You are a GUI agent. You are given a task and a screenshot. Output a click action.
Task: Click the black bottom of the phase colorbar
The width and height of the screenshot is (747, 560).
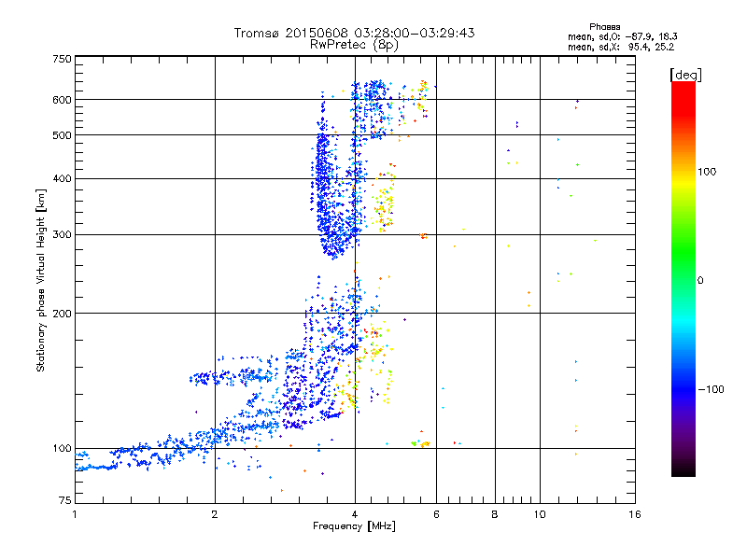click(x=684, y=469)
